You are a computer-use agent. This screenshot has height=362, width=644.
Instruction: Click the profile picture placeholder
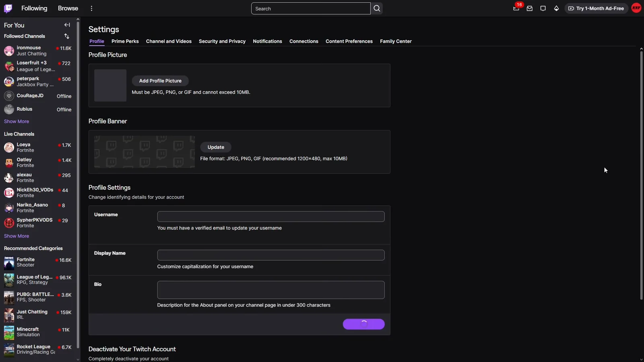(110, 85)
